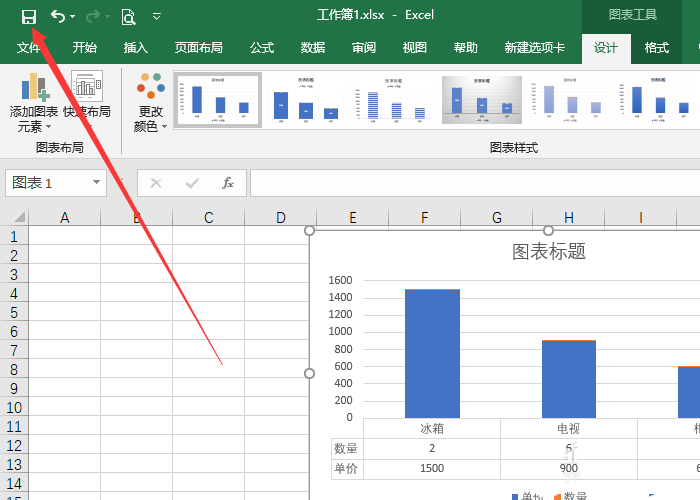
Task: Apply the fifth light-blue bars chart style
Action: click(569, 100)
